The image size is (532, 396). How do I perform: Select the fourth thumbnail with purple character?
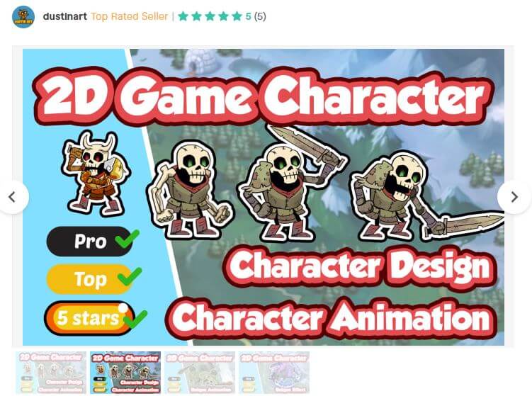[274, 373]
